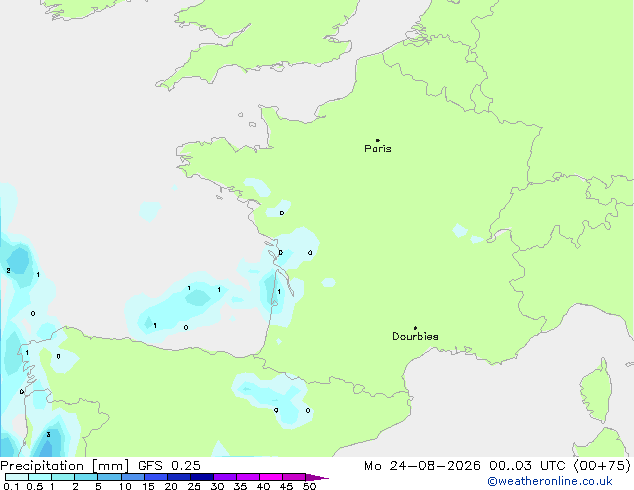
Task: Click the Paris city label
Action: click(x=378, y=149)
